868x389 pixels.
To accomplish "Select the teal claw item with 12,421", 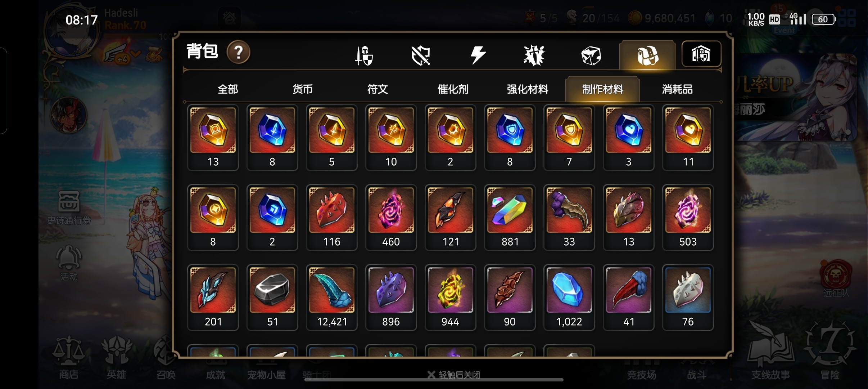I will pos(331,298).
